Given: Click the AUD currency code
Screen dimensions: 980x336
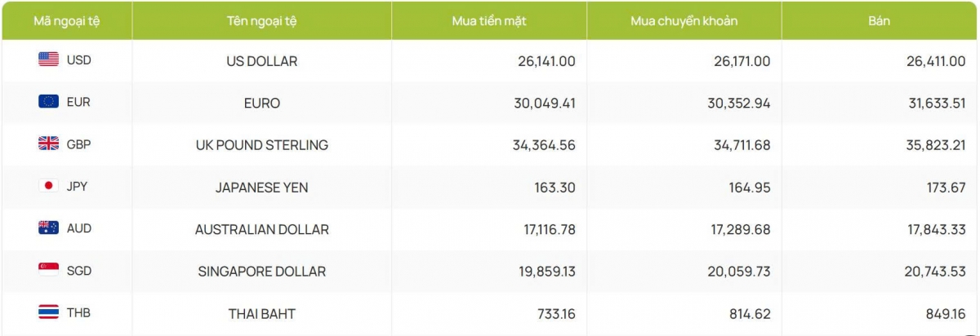Looking at the screenshot, I should pyautogui.click(x=79, y=228).
